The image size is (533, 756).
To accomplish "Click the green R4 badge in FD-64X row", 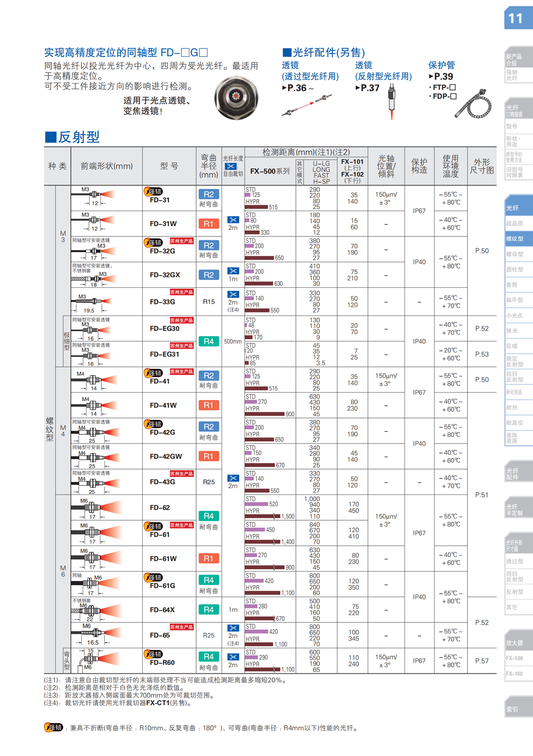I will pos(209,610).
